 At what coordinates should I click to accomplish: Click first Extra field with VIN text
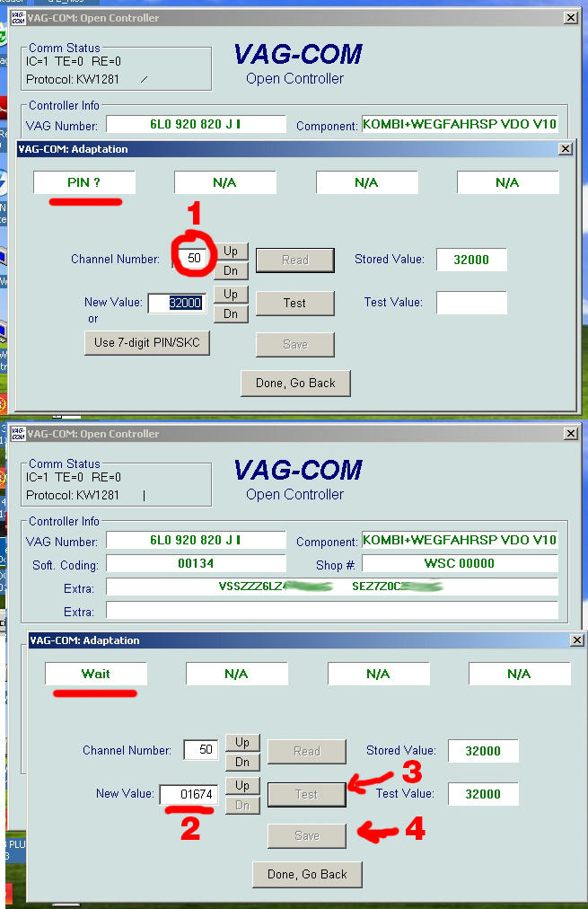point(332,587)
